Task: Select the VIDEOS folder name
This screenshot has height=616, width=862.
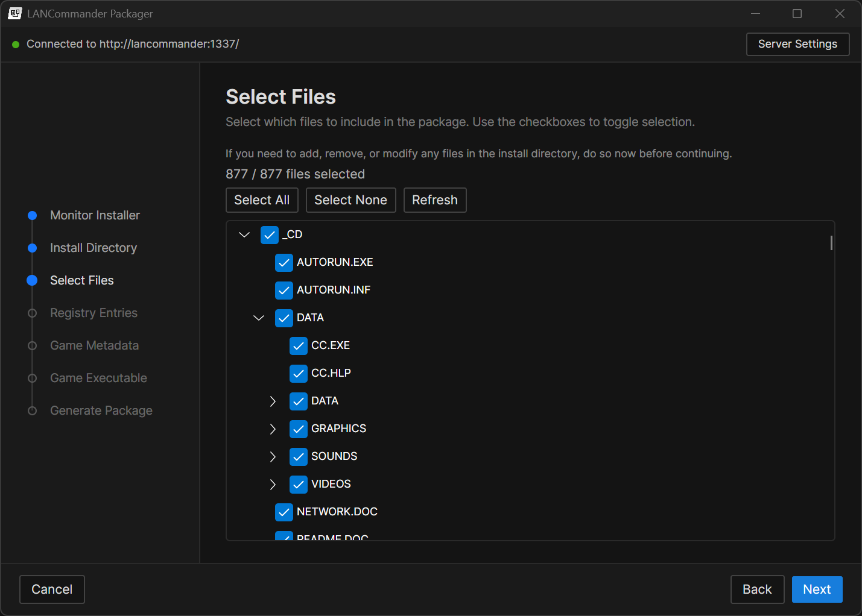Action: 331,484
